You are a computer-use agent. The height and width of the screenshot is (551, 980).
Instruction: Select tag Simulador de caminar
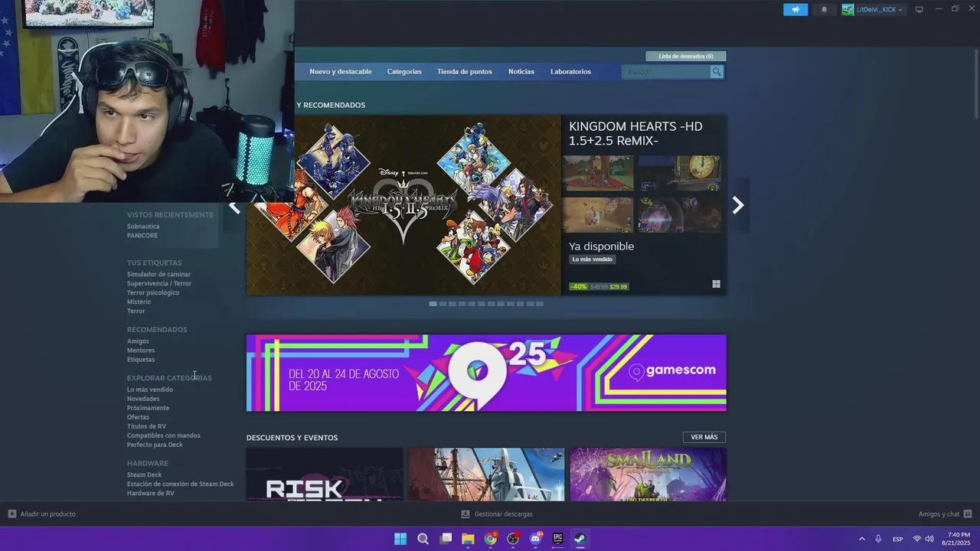click(158, 274)
